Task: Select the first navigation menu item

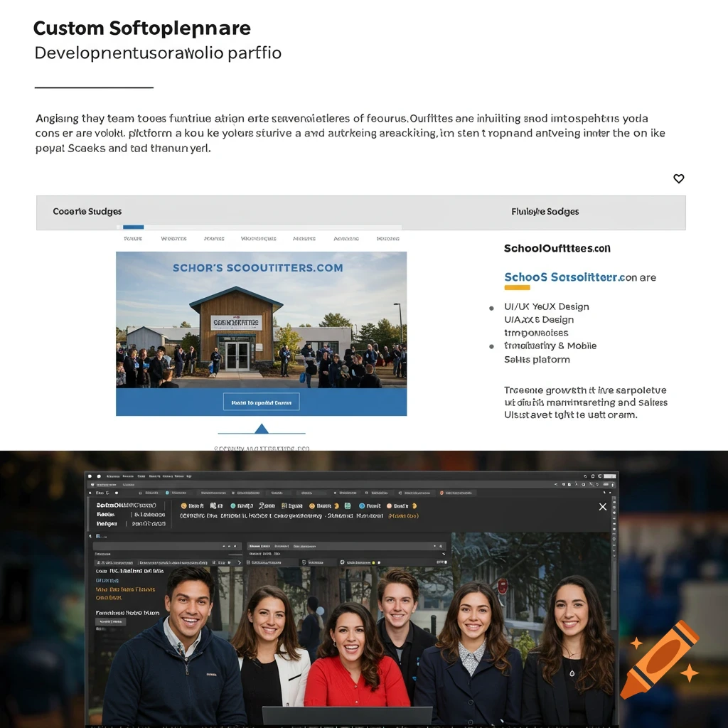Action: pos(132,239)
